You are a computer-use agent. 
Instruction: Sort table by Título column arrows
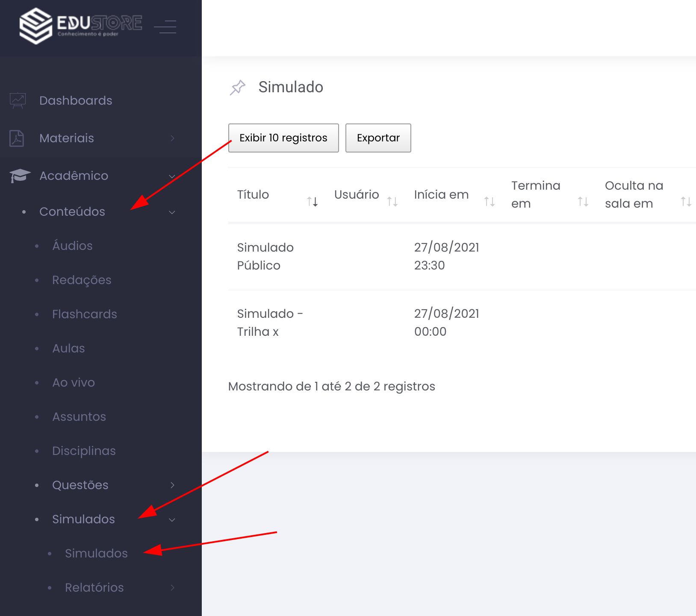coord(312,201)
